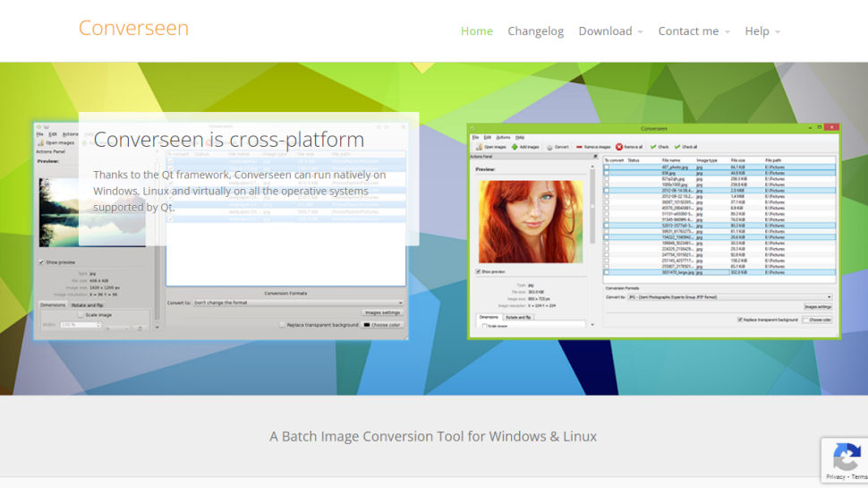Click black Choose color swatch in gray window
This screenshot has width=868, height=488.
click(x=367, y=325)
